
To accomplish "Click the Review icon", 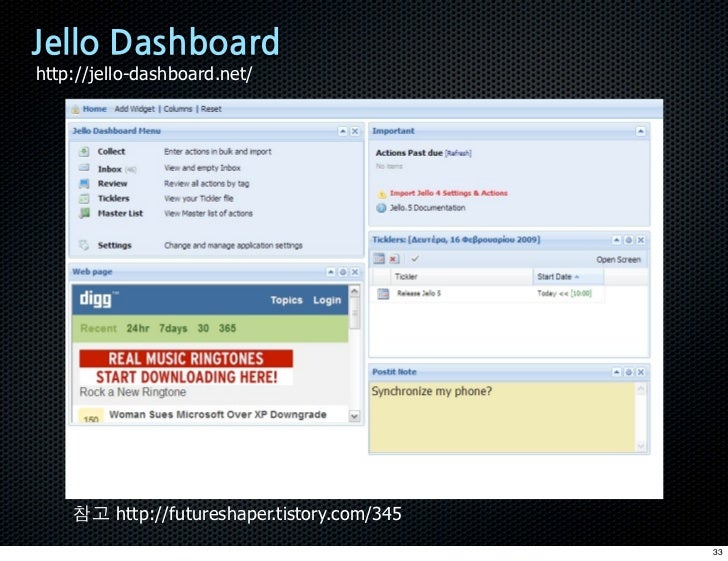I will (84, 183).
